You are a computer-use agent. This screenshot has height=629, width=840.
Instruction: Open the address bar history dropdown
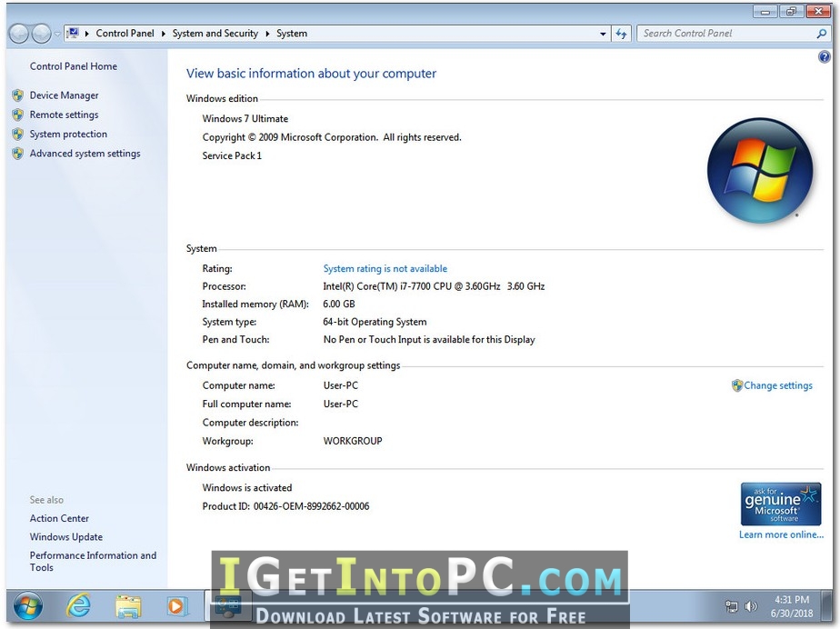click(x=603, y=34)
